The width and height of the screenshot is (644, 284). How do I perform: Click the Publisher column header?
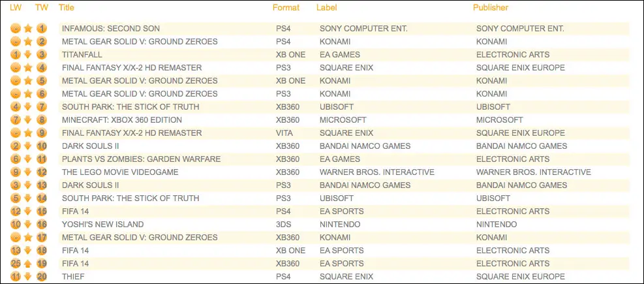pyautogui.click(x=490, y=8)
